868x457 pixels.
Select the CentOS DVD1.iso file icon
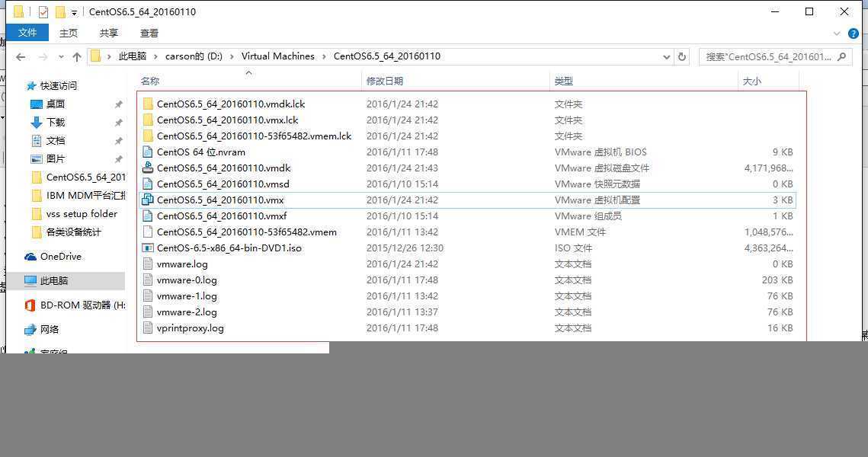coord(148,248)
